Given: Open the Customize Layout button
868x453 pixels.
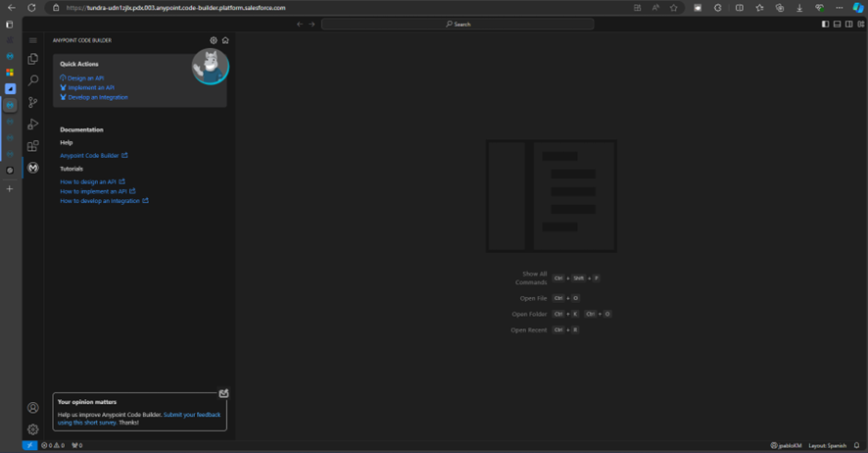Looking at the screenshot, I should coord(861,25).
